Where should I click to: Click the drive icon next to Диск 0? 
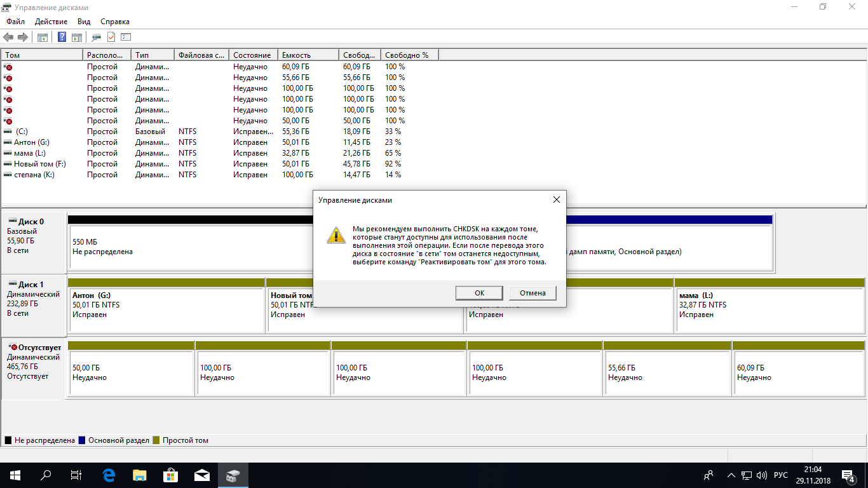(x=13, y=221)
